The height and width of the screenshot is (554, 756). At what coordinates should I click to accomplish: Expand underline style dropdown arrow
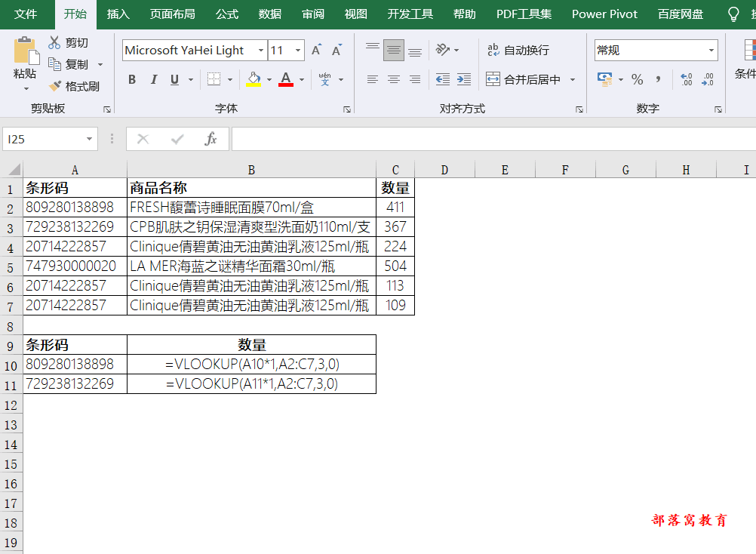tap(191, 79)
